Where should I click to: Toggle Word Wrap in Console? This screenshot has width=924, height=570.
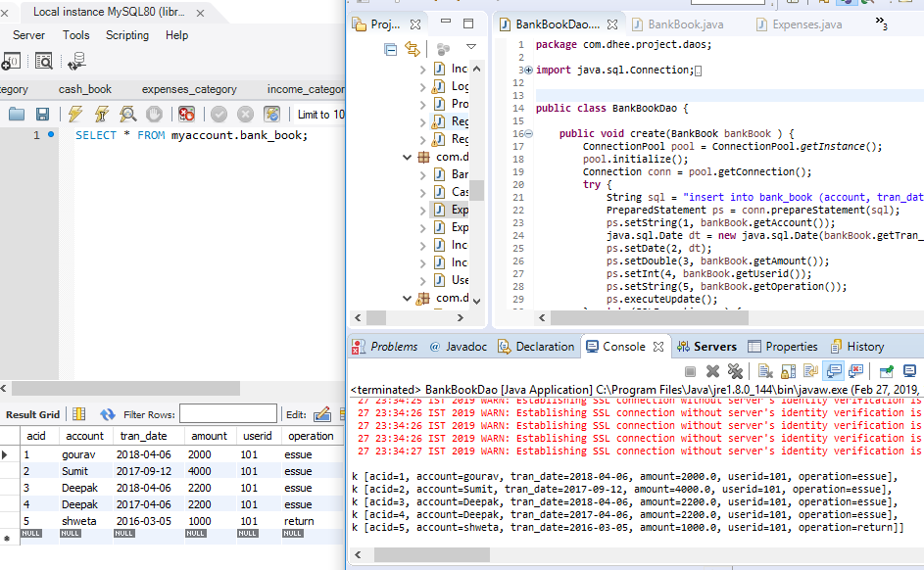tap(811, 371)
